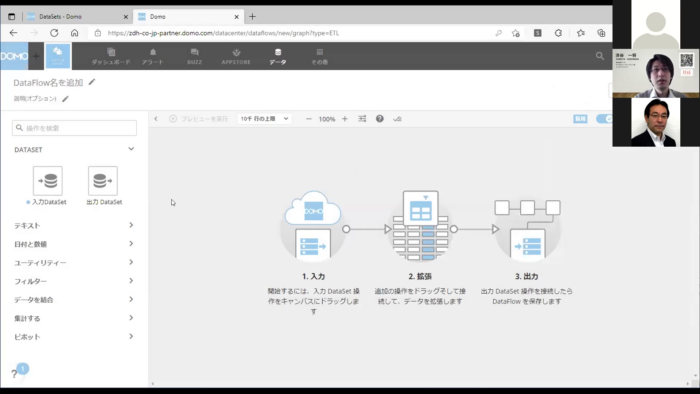Screen dimensions: 700x394
Task: Close the Domo browser tab
Action: point(237,17)
